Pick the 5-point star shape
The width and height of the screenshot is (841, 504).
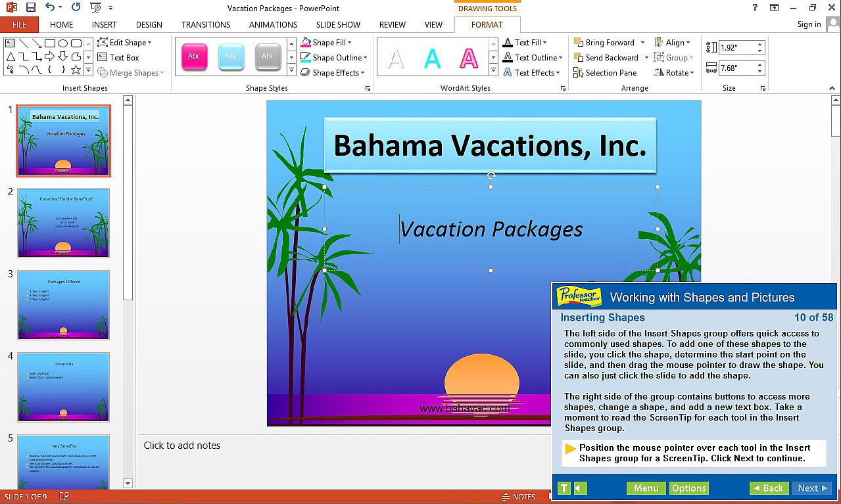tap(76, 70)
